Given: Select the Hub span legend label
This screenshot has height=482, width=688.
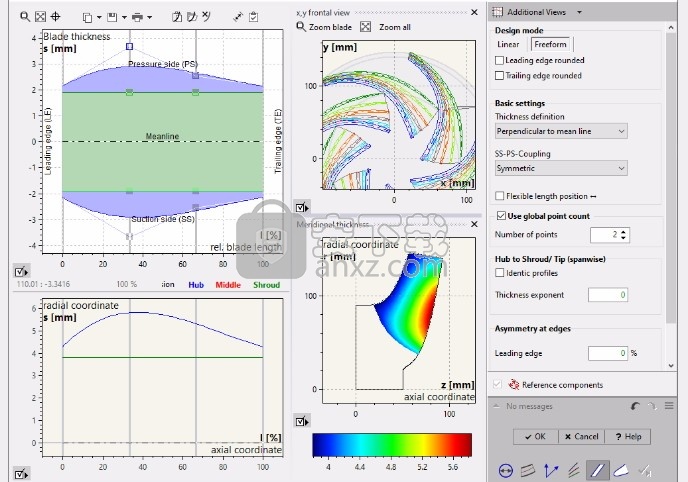Looking at the screenshot, I should click(196, 285).
